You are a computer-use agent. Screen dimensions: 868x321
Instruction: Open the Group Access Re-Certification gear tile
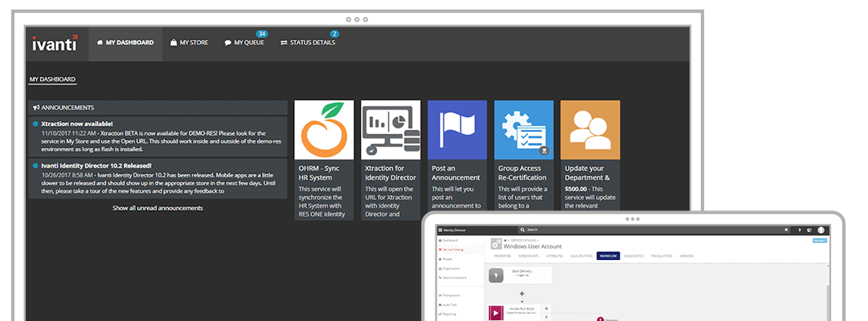[524, 130]
